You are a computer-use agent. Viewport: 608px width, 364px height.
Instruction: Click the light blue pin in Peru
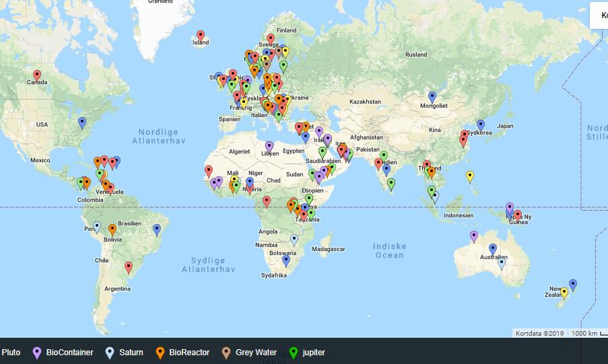pos(97,227)
